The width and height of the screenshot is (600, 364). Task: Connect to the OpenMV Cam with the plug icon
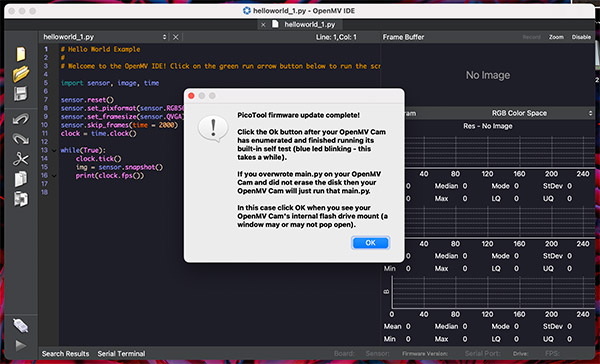point(21,326)
